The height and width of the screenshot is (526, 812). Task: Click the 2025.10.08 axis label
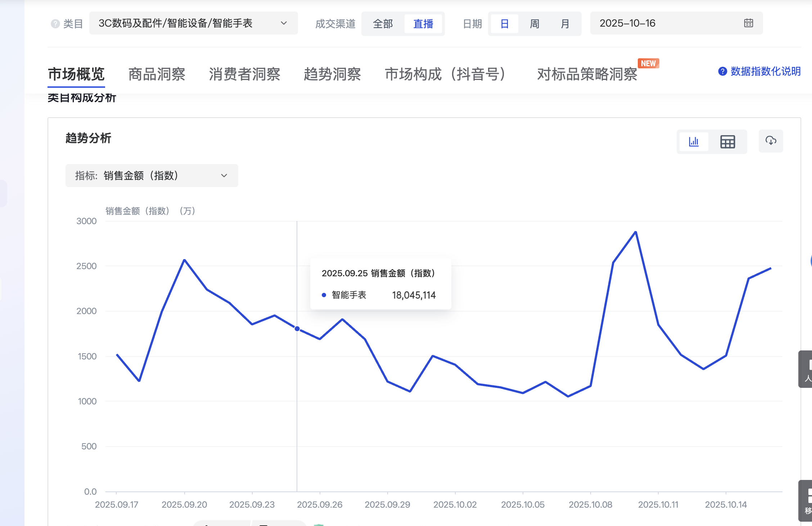coord(590,504)
